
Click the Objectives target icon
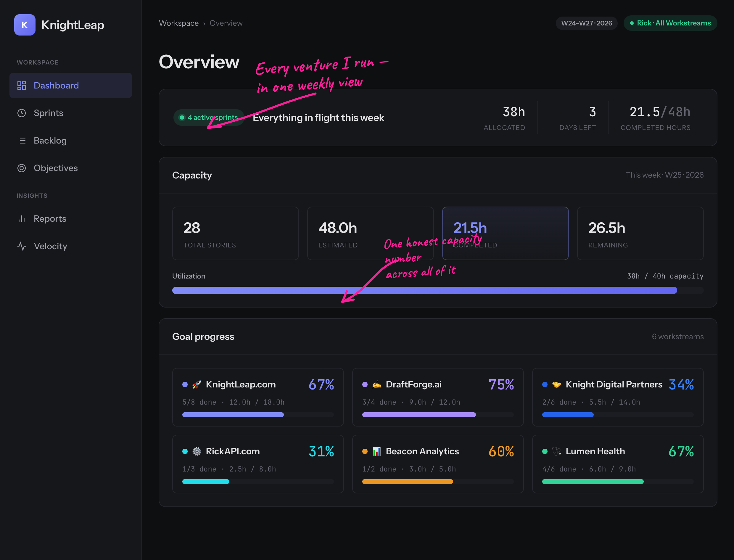coord(22,168)
